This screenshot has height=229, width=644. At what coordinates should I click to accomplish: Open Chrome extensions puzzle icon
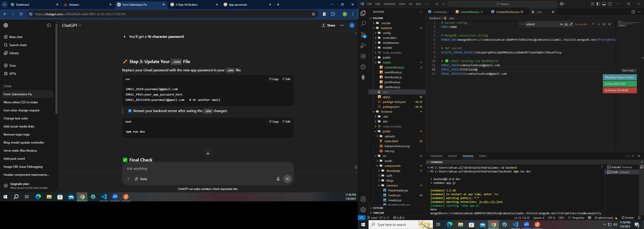coord(333,14)
